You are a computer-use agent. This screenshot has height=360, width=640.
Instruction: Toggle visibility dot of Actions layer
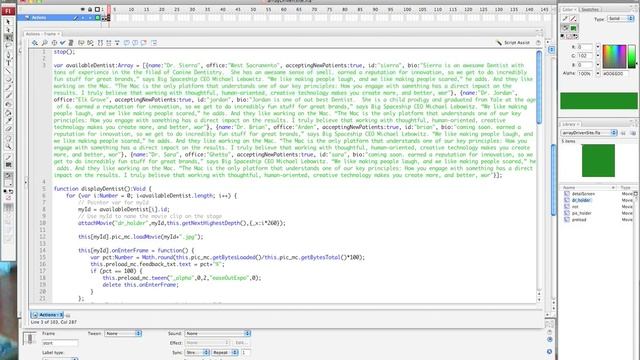tap(83, 18)
